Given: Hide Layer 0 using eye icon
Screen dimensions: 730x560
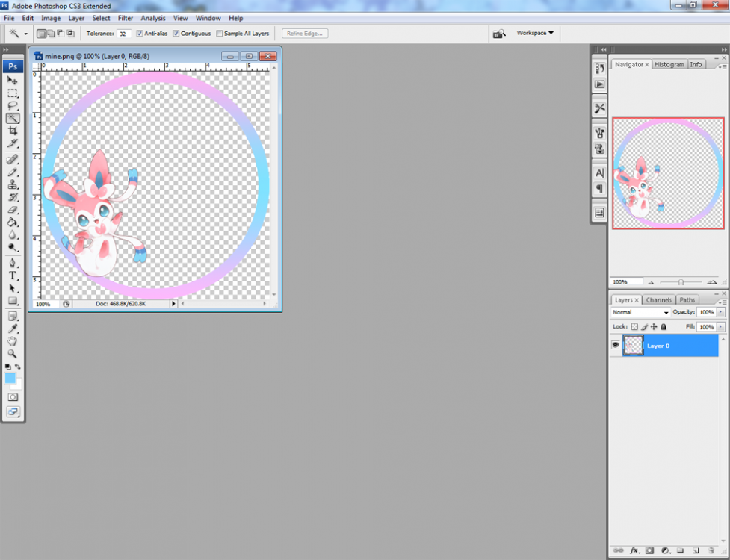Looking at the screenshot, I should tap(616, 346).
